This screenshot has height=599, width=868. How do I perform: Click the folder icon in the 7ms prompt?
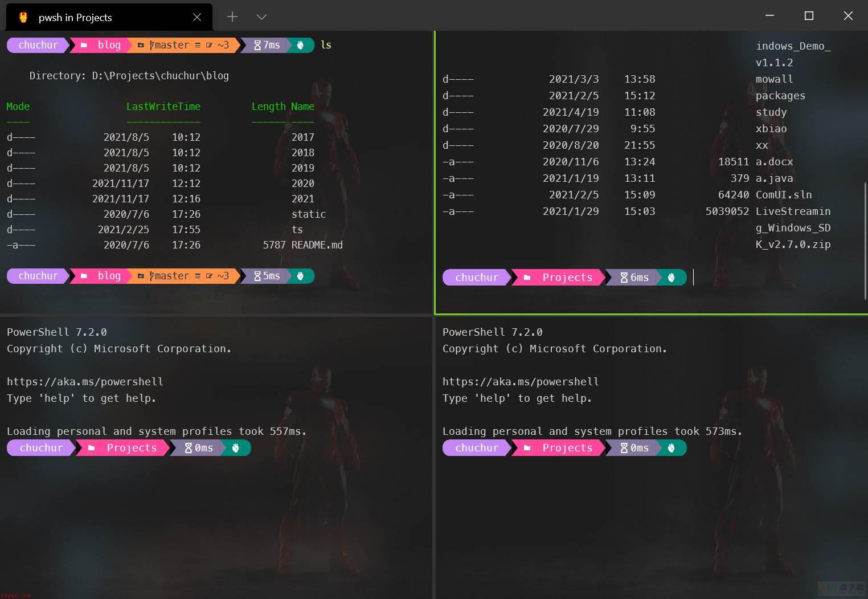(x=84, y=45)
